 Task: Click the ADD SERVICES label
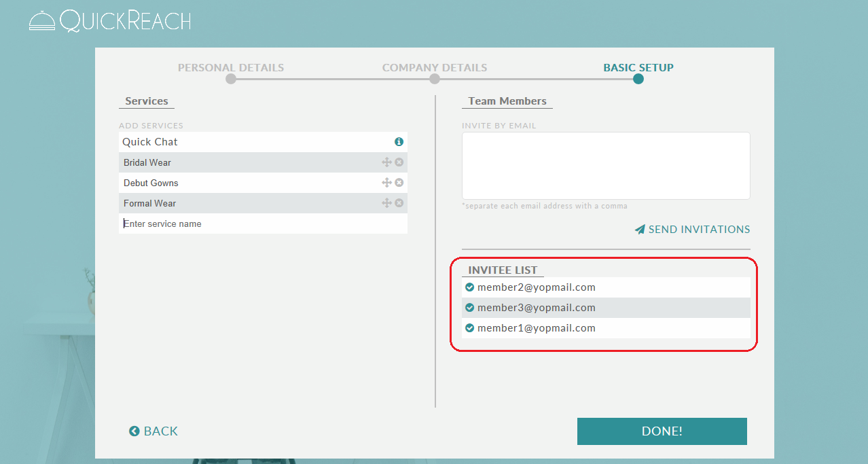pyautogui.click(x=151, y=126)
